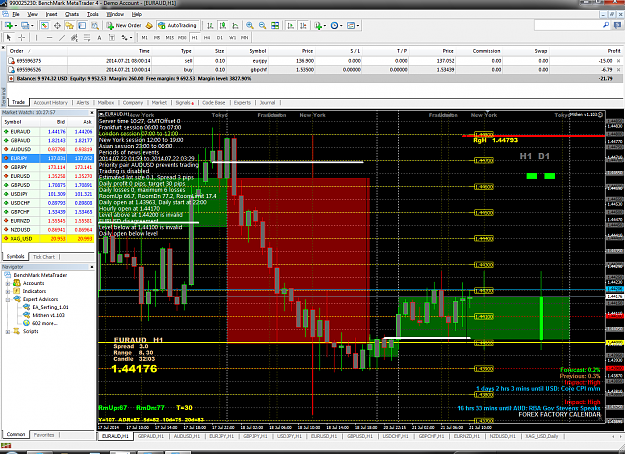Open the XAG_USD,Daily chart tab
The height and width of the screenshot is (454, 625).
(542, 436)
